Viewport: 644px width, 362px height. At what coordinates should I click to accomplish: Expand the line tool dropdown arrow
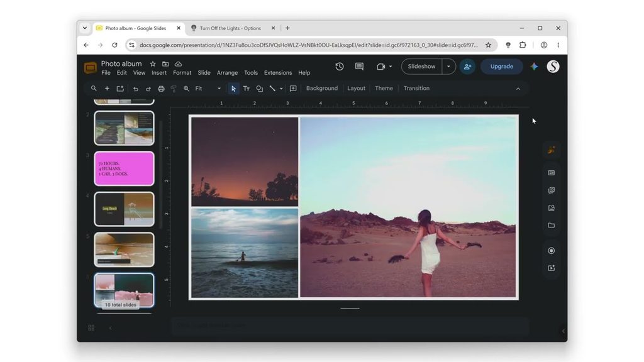click(281, 89)
